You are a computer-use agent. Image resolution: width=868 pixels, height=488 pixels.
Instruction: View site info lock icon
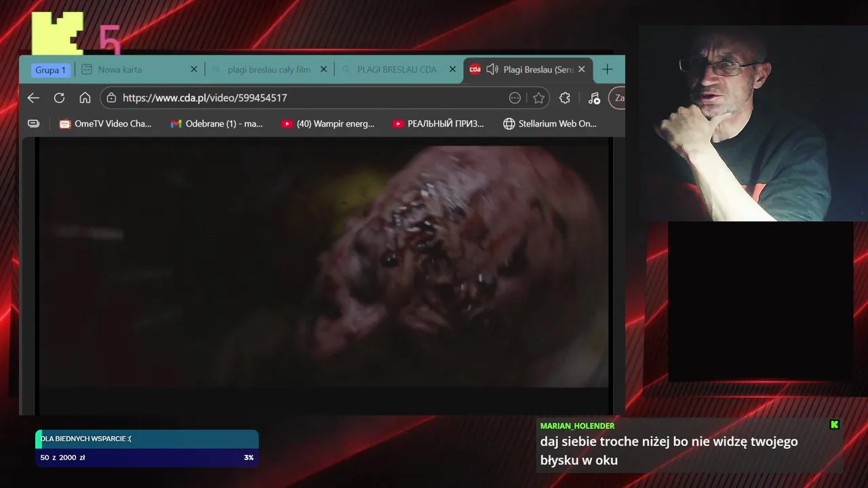pos(111,98)
